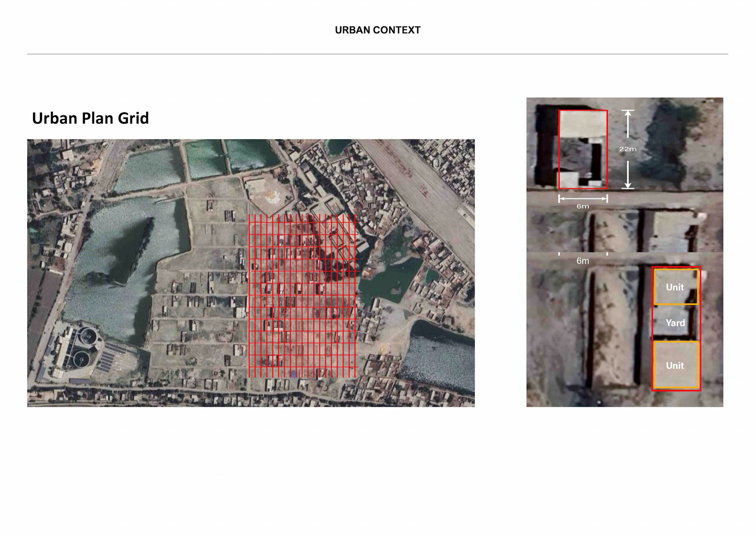Click the small blue marker at the grid's bottom

point(293,374)
